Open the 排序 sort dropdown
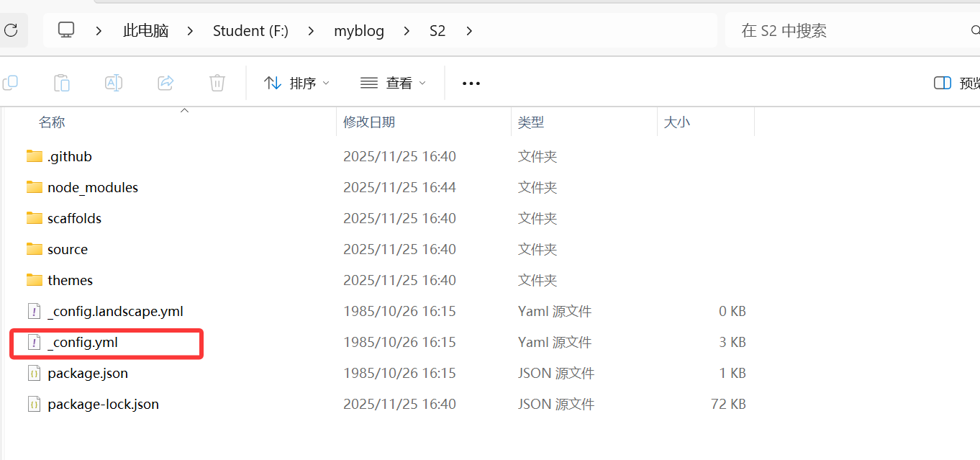 [x=296, y=84]
